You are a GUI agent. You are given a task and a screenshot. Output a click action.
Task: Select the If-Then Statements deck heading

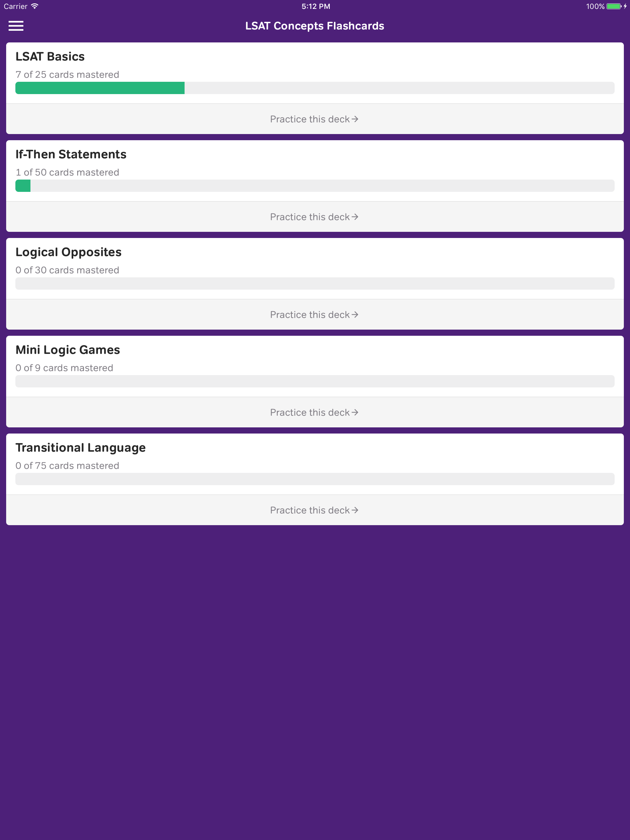pos(71,154)
